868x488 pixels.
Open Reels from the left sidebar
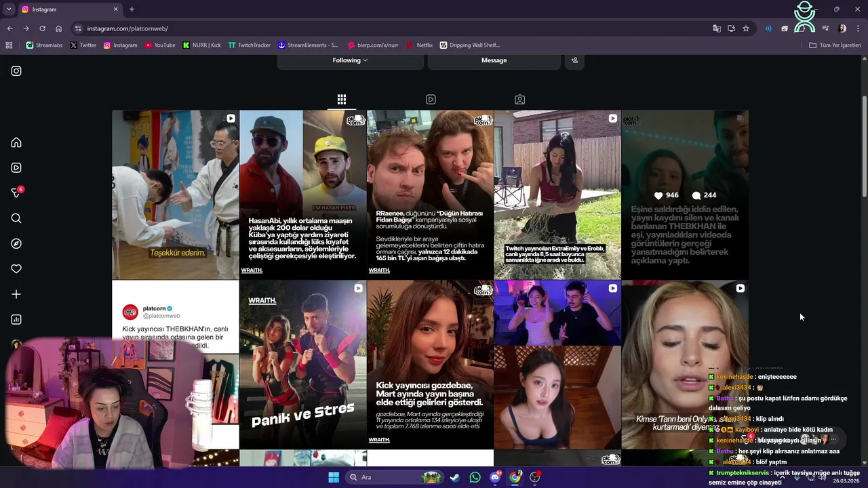16,167
